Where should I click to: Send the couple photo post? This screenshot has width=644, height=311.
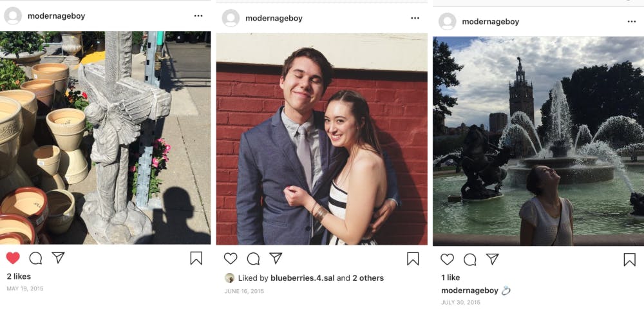coord(276,258)
